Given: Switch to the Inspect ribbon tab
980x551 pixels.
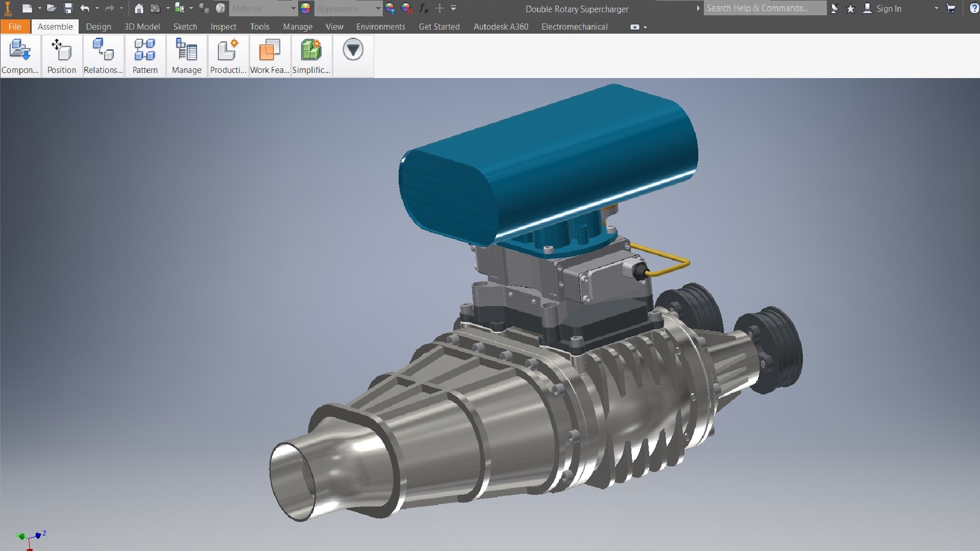Looking at the screenshot, I should (223, 27).
